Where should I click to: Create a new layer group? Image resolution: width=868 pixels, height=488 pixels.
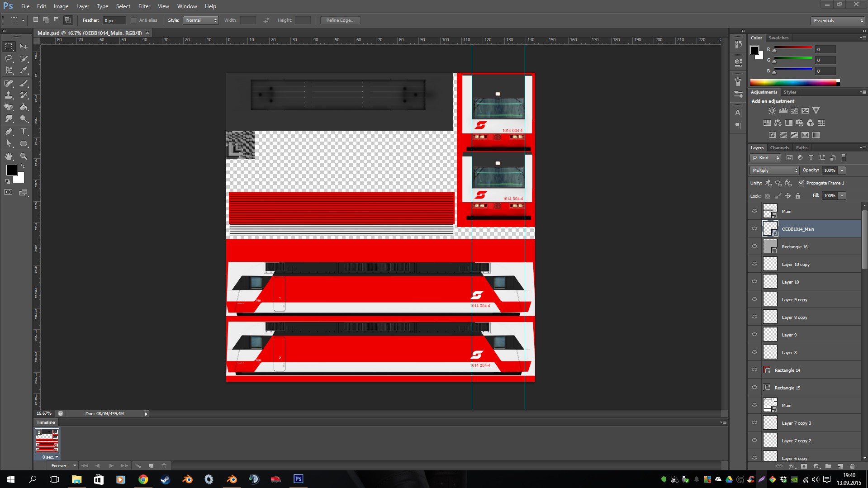pos(828,466)
